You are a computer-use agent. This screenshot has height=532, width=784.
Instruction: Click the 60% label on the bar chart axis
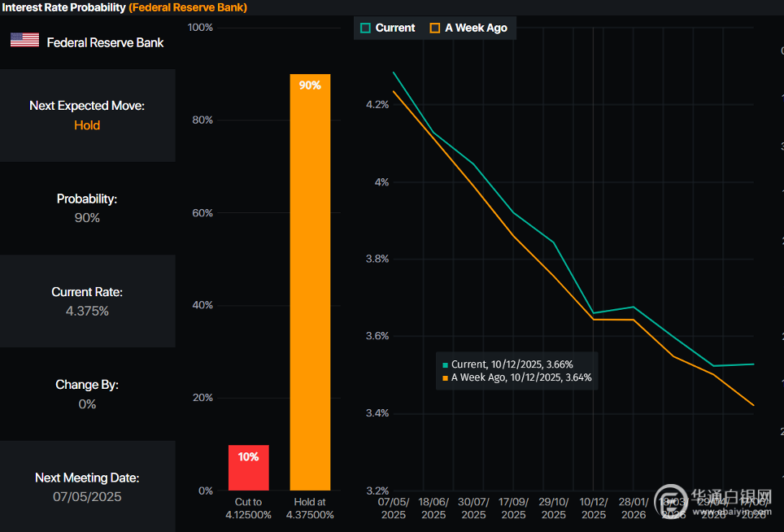pos(203,213)
